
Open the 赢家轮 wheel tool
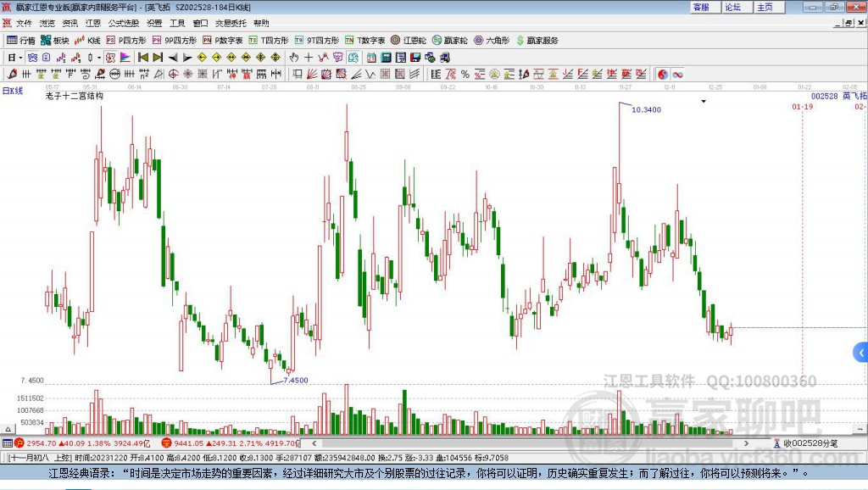(x=450, y=41)
